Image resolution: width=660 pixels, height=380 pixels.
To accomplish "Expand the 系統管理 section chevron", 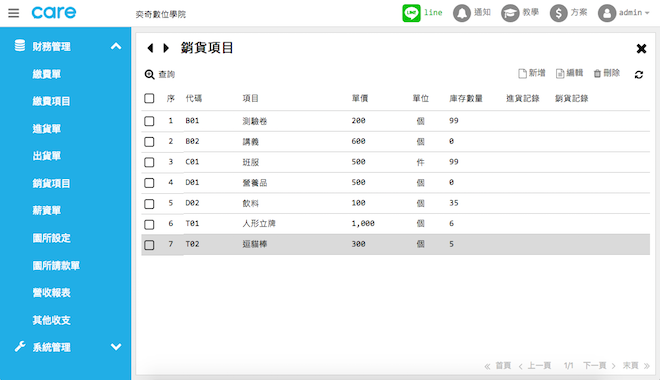I will [116, 347].
